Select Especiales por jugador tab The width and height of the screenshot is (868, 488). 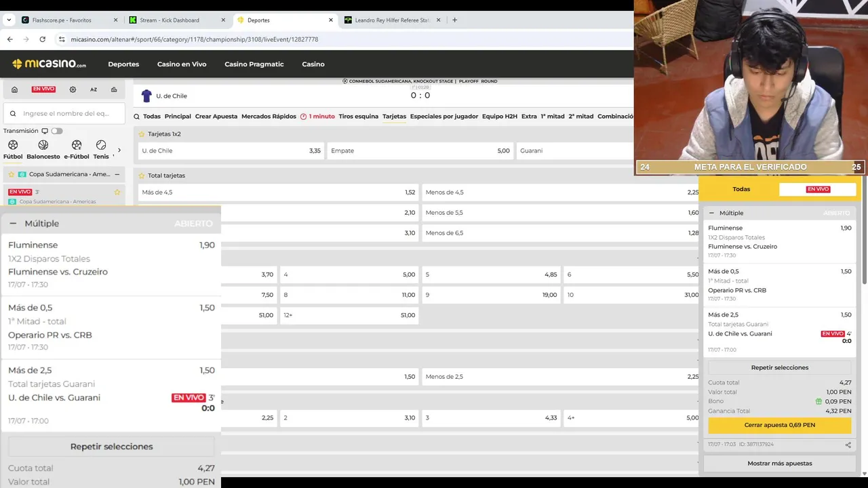click(x=444, y=117)
